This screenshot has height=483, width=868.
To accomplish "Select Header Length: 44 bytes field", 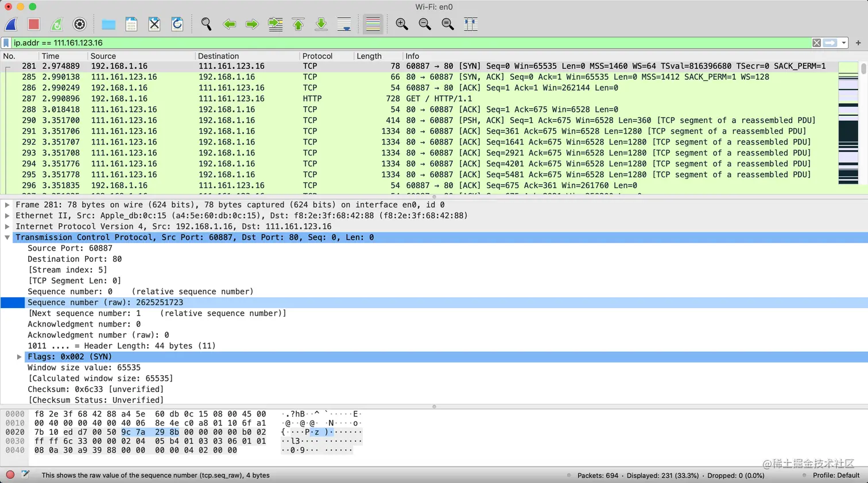I will (x=121, y=346).
